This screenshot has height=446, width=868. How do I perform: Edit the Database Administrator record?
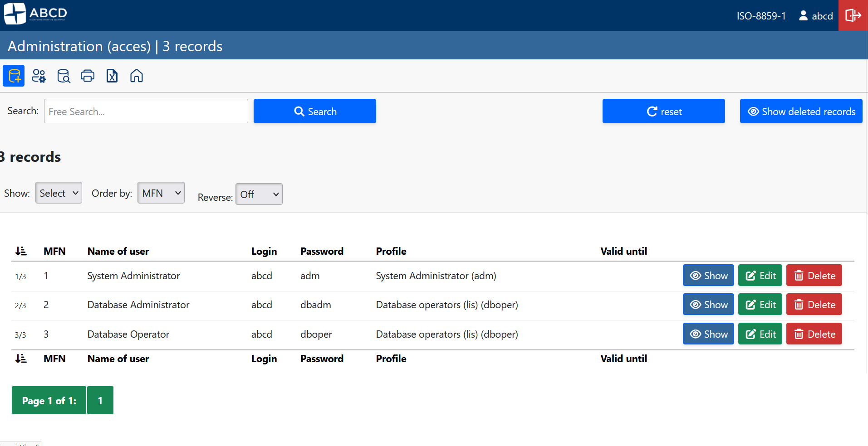(760, 305)
